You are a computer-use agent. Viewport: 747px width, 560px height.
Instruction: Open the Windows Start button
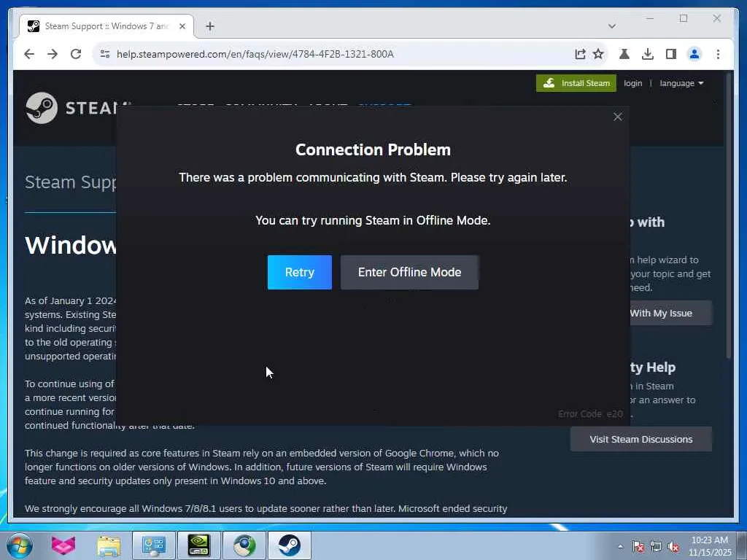[x=20, y=545]
